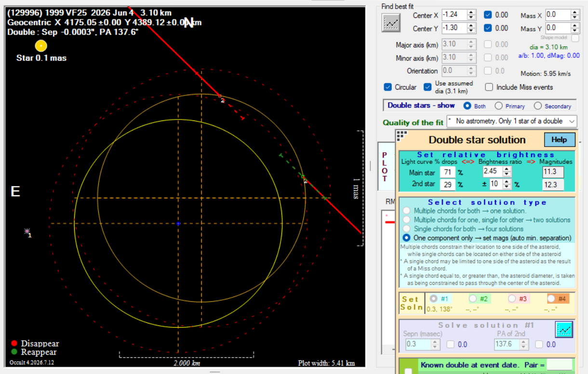Select Primary for double stars show
588x374 pixels.
(498, 106)
